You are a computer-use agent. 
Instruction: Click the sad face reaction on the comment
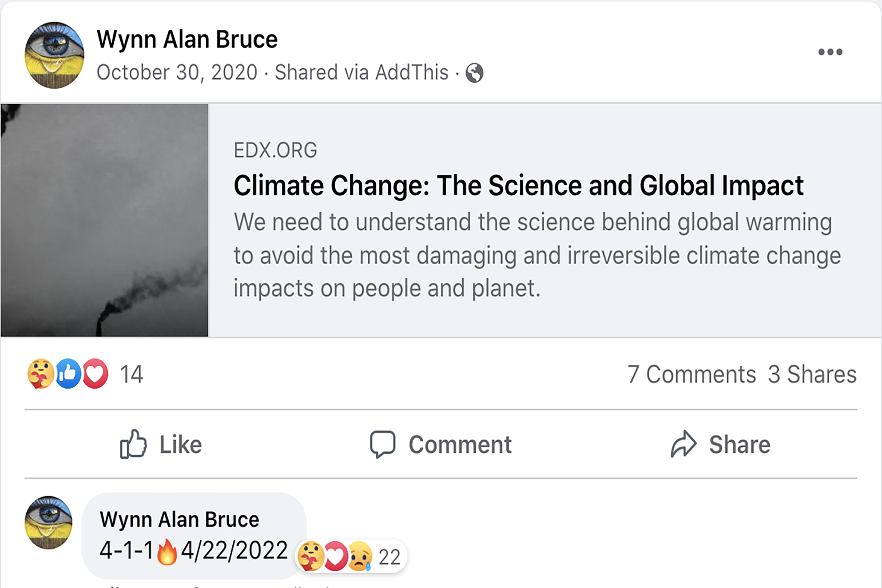tap(360, 557)
